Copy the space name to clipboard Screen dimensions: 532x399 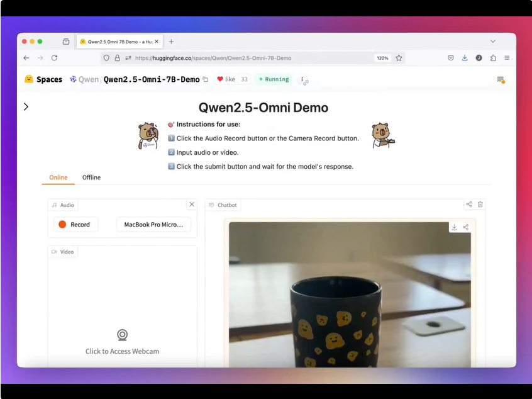point(205,79)
